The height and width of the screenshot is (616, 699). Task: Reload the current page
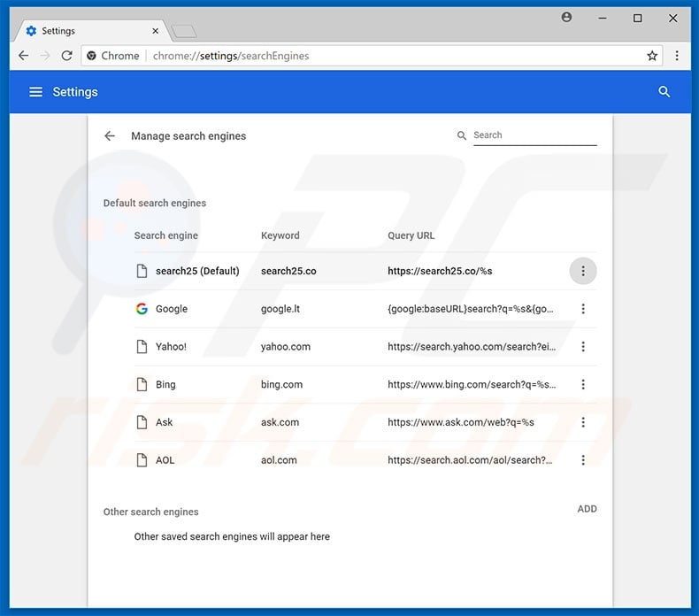point(67,56)
